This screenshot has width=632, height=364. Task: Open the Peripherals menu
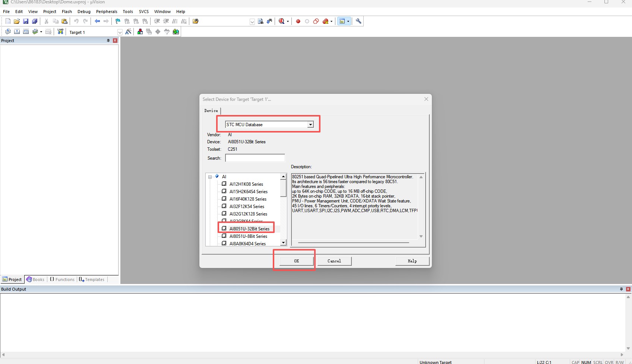(107, 12)
